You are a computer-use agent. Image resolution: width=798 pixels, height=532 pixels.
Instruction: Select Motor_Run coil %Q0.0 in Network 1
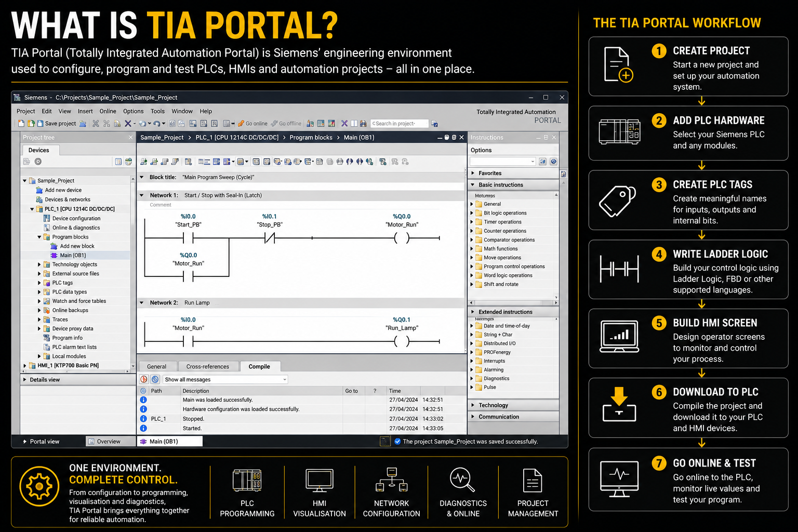(402, 238)
